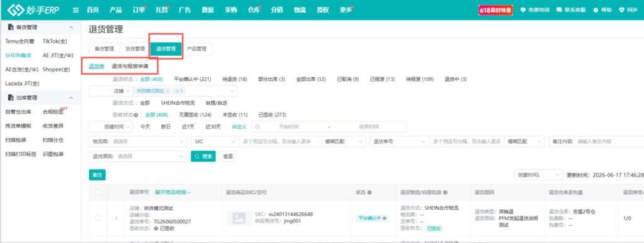
Task: Filter return status by 待退货 (18)
Action: point(235,79)
